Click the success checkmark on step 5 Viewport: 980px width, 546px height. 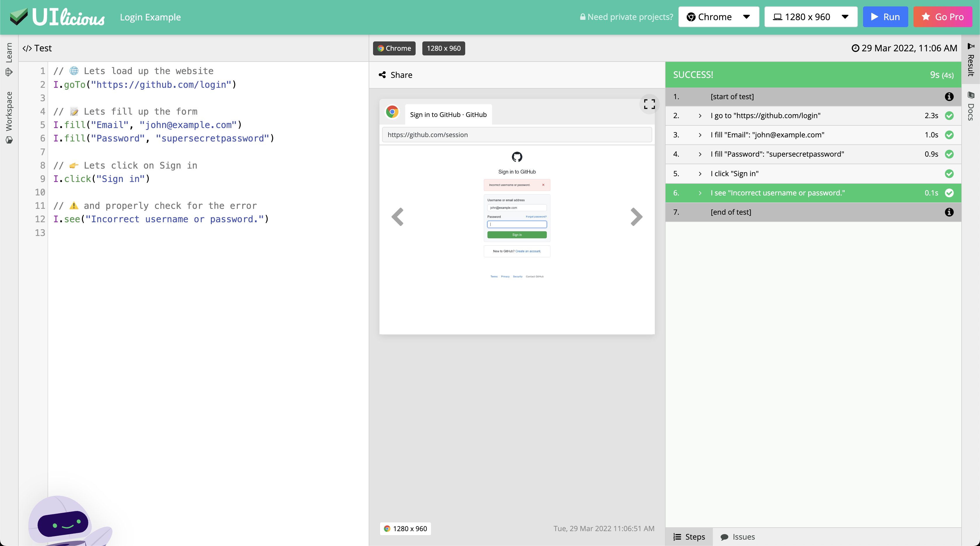[x=949, y=174]
